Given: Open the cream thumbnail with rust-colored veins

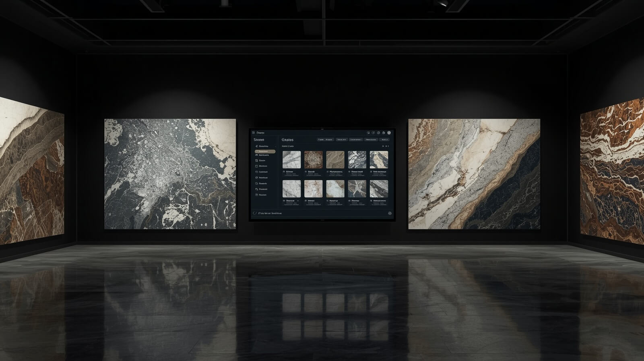Looking at the screenshot, I should tap(314, 189).
